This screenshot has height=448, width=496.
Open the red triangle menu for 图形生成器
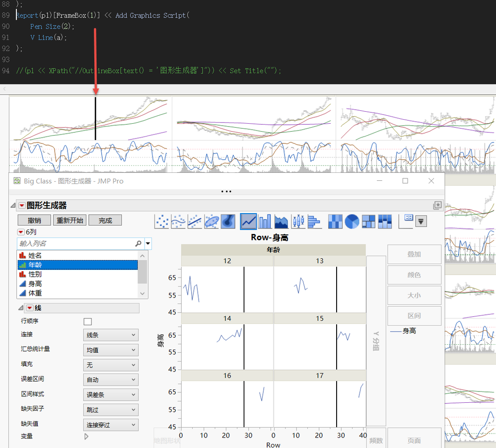tap(22, 206)
